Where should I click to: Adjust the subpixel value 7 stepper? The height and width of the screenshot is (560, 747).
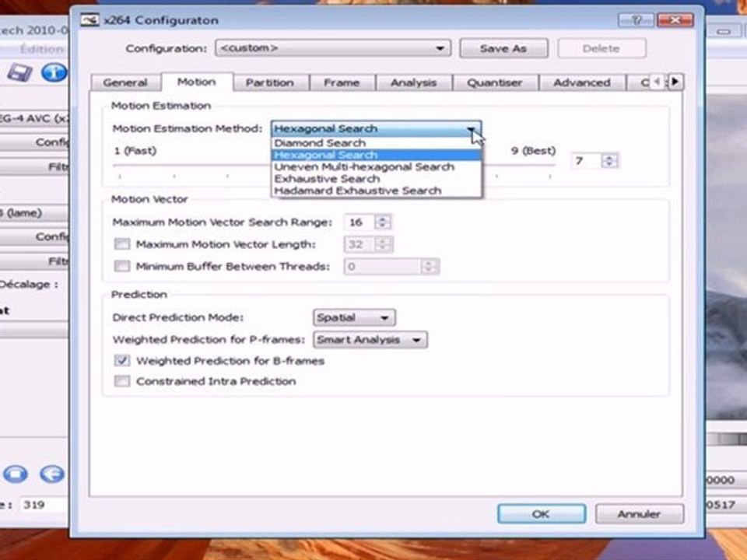(x=609, y=161)
